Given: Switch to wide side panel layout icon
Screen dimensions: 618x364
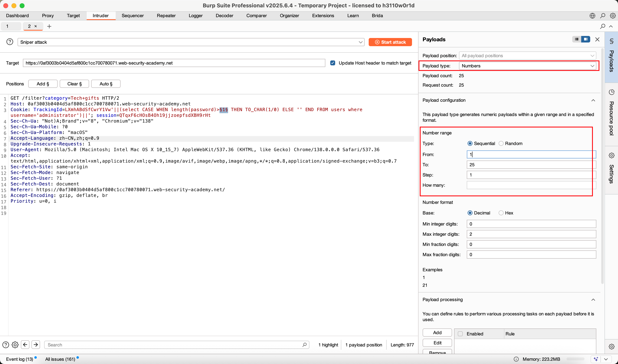Looking at the screenshot, I should [586, 39].
